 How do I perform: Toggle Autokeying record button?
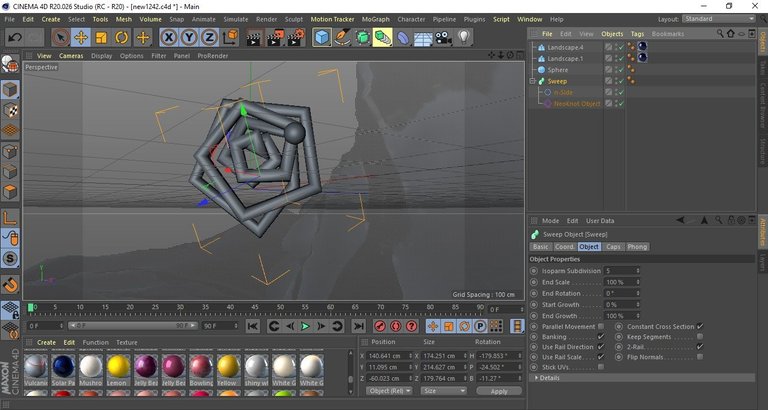pos(396,326)
